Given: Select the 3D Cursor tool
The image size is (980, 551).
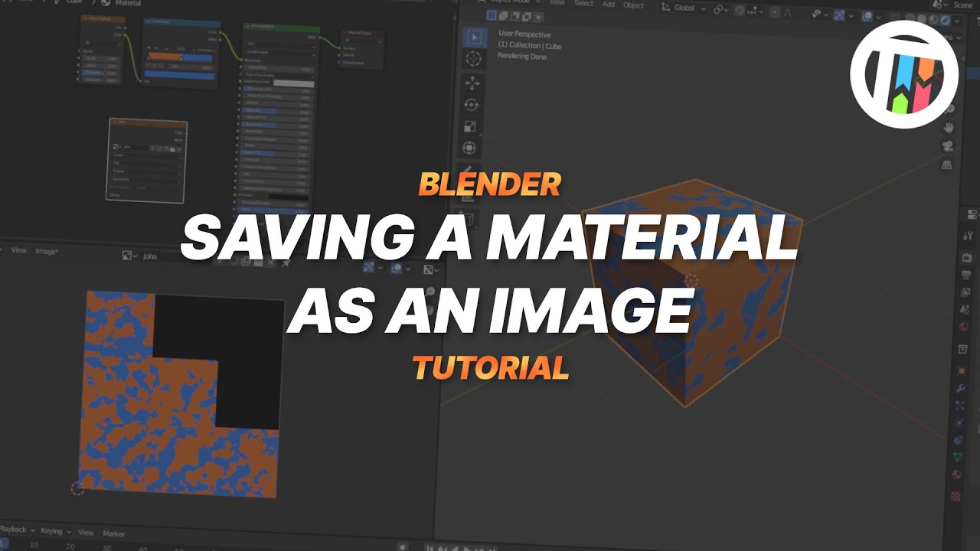Looking at the screenshot, I should click(474, 59).
